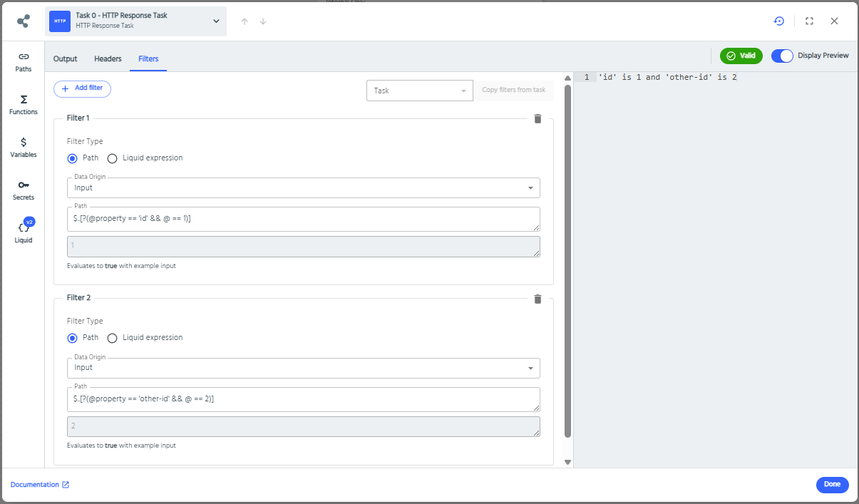Click the green Valid status badge
Image resolution: width=859 pixels, height=504 pixels.
(x=741, y=56)
